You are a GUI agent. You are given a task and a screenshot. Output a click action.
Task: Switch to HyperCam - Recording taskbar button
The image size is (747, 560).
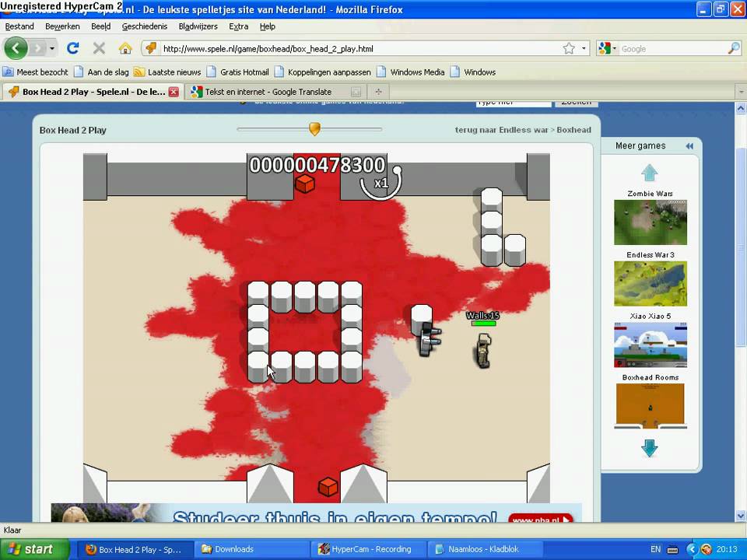point(369,549)
